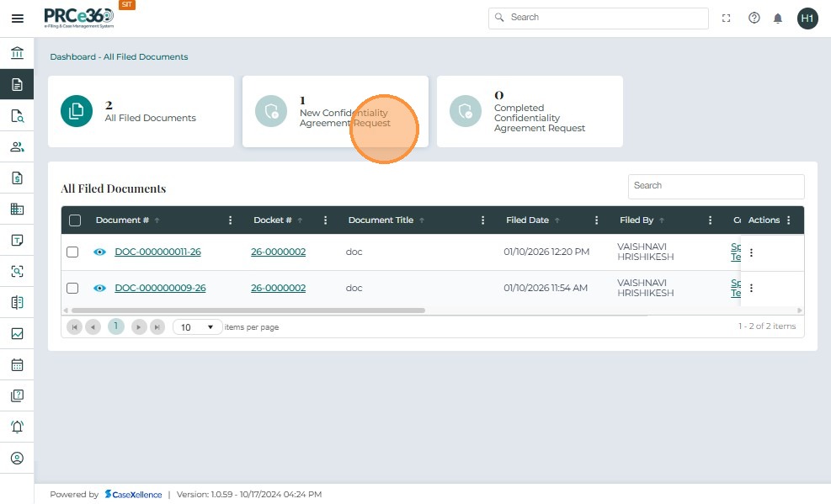The image size is (831, 504).
Task: Open docket 26-0000002 in the second row
Action: (278, 288)
